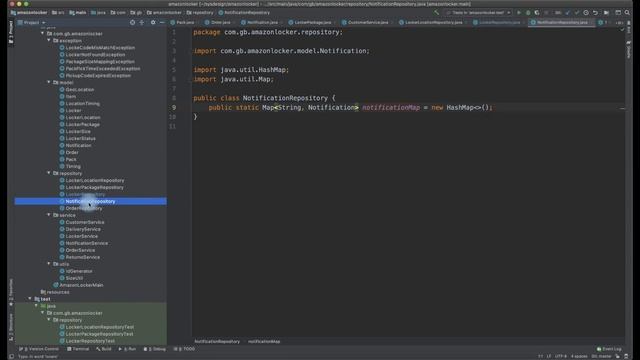Start debugging with the bug icon
This screenshot has height=360, width=640.
528,13
